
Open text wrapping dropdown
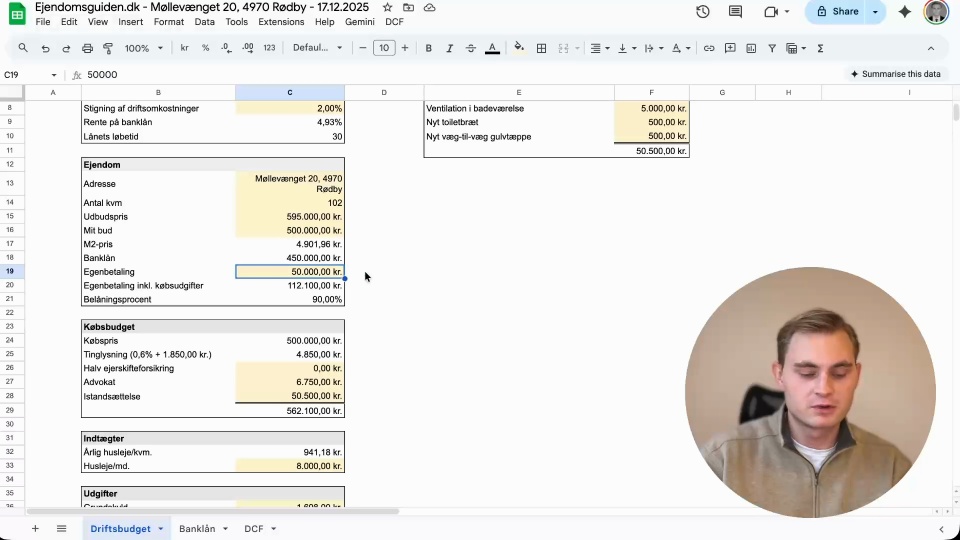654,48
